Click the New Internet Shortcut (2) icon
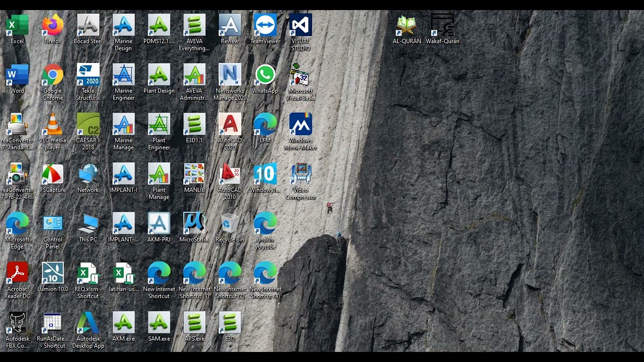The height and width of the screenshot is (362, 644). [230, 273]
